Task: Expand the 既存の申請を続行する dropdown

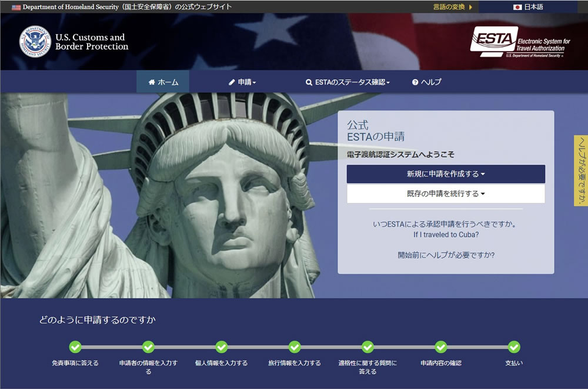Action: (x=446, y=193)
